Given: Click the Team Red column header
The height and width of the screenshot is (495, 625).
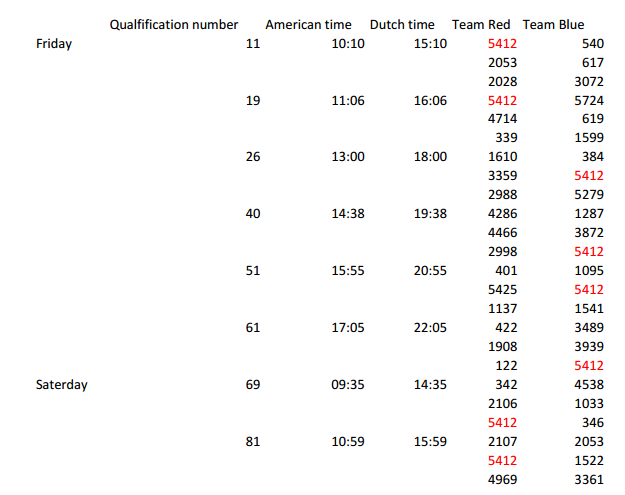Looking at the screenshot, I should pos(481,25).
